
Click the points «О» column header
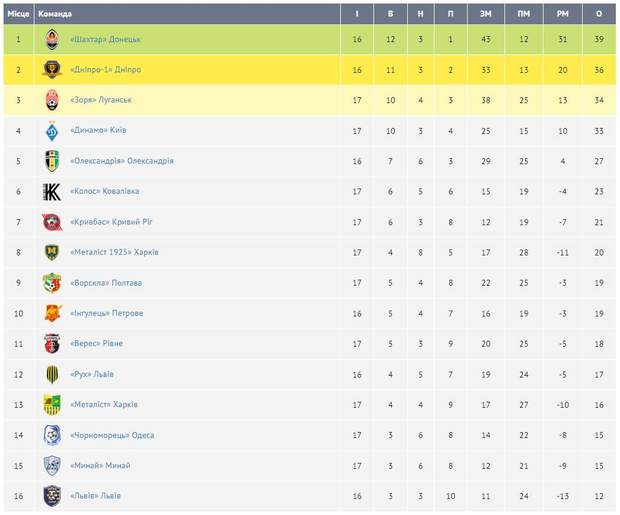tap(599, 14)
